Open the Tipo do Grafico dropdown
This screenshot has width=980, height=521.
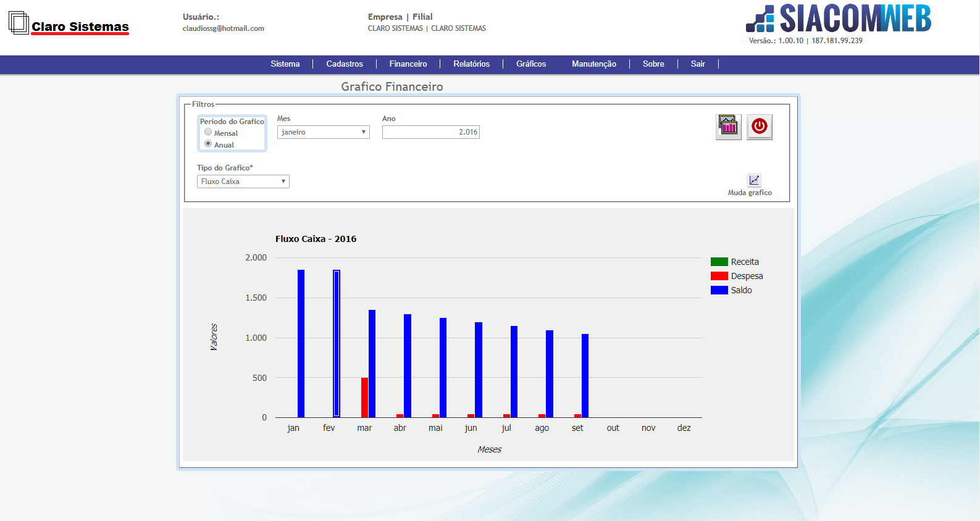pyautogui.click(x=243, y=181)
